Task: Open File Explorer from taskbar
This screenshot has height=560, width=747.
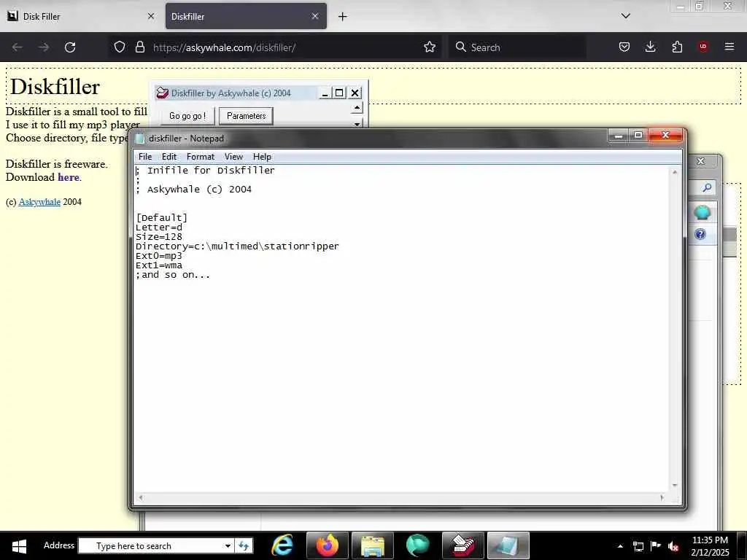Action: pos(373,545)
